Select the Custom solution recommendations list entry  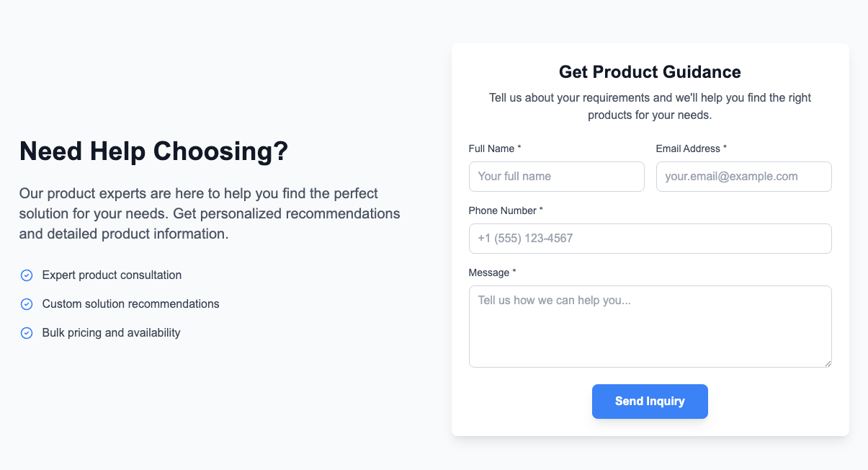pos(130,304)
